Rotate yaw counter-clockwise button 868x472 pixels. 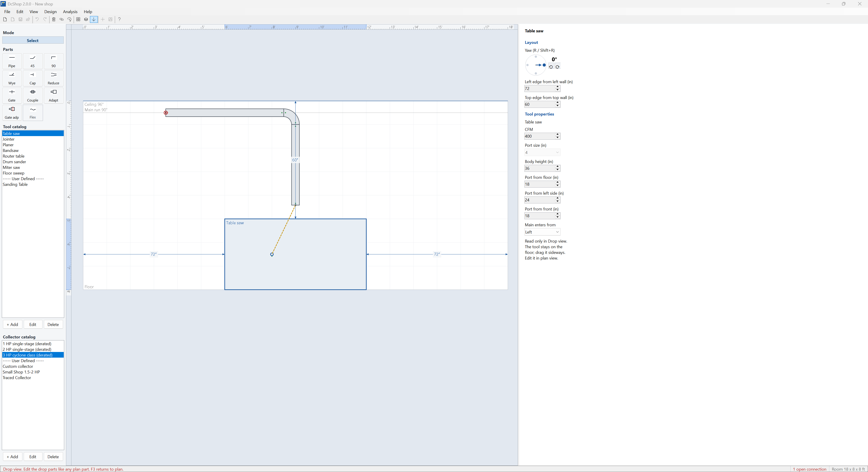(x=551, y=67)
